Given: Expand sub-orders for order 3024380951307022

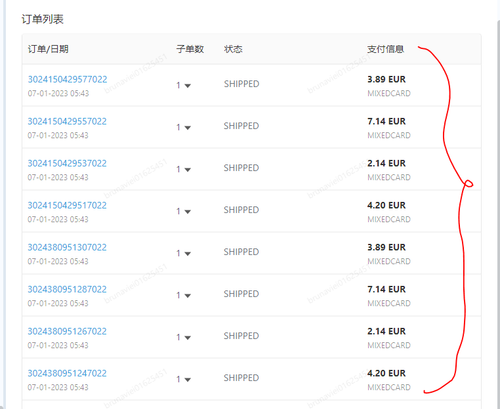Looking at the screenshot, I should (188, 254).
